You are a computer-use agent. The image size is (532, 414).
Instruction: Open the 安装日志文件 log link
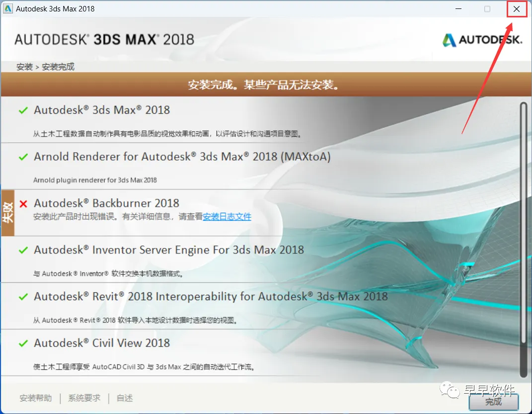(x=227, y=217)
